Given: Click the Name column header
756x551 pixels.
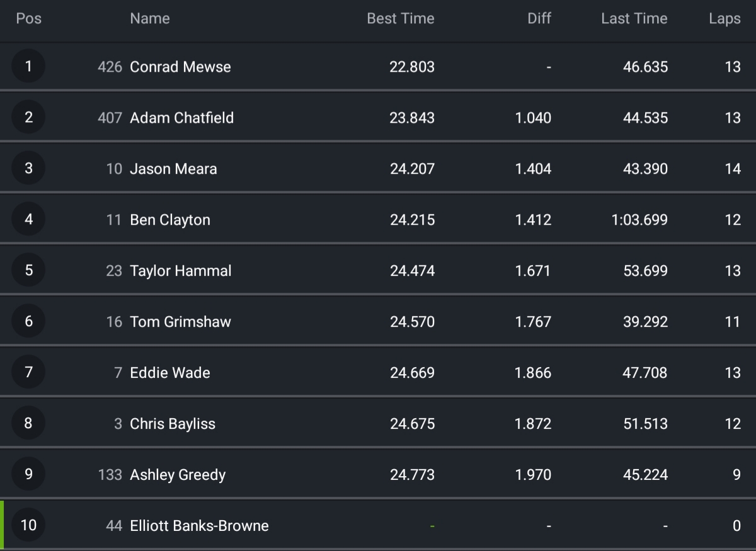Looking at the screenshot, I should tap(149, 19).
